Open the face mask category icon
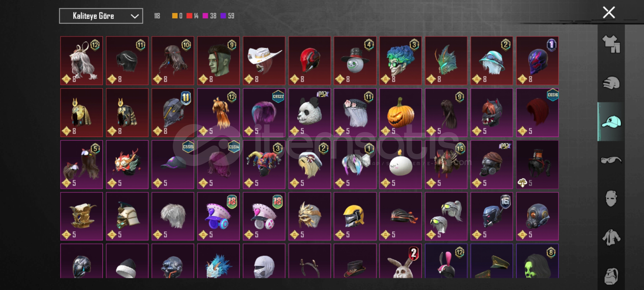The width and height of the screenshot is (644, 290). click(x=611, y=199)
